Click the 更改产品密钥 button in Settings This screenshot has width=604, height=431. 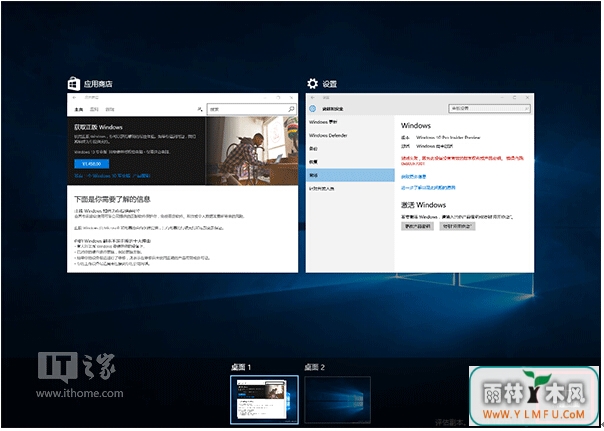(x=418, y=226)
